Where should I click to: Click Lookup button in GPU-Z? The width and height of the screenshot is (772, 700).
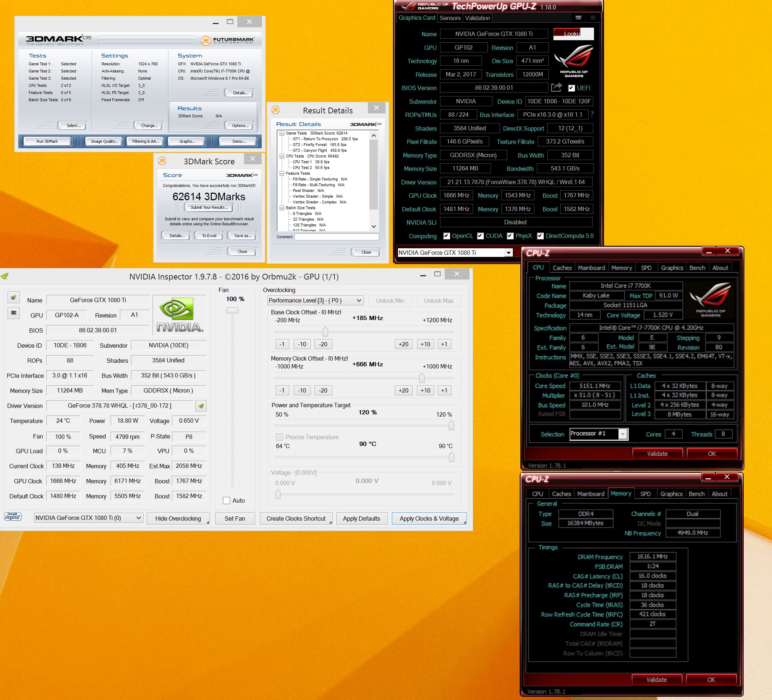coord(573,34)
